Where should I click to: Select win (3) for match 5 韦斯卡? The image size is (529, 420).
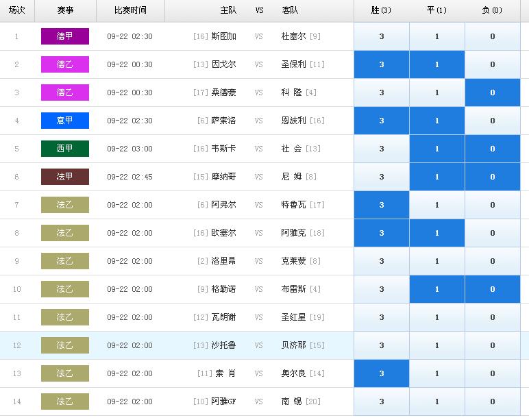point(382,149)
